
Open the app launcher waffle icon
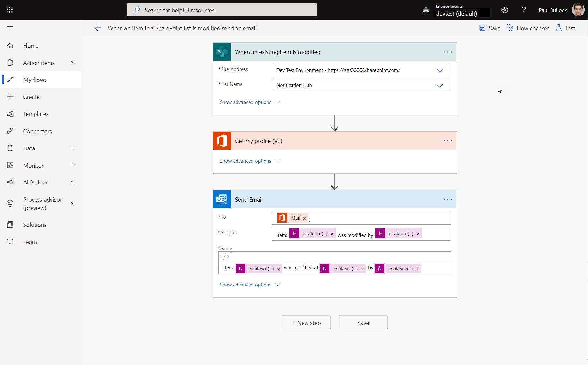coord(9,10)
